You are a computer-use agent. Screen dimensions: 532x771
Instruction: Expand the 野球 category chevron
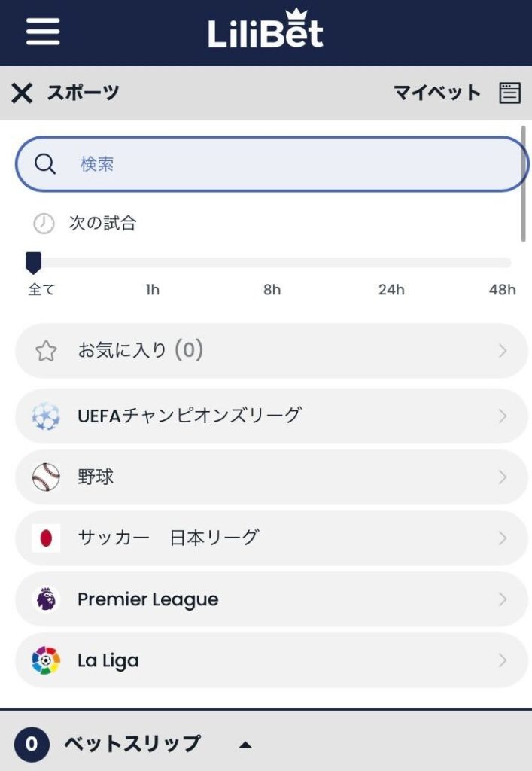tap(503, 477)
